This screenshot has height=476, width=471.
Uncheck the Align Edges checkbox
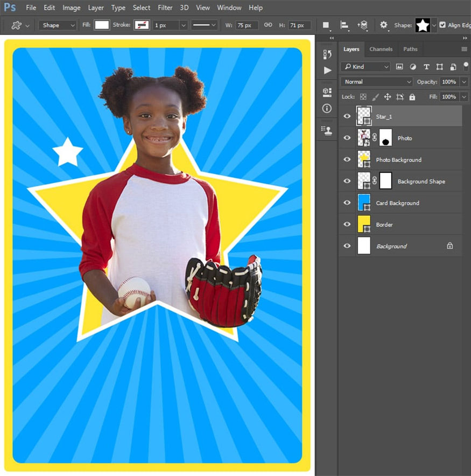(x=442, y=25)
